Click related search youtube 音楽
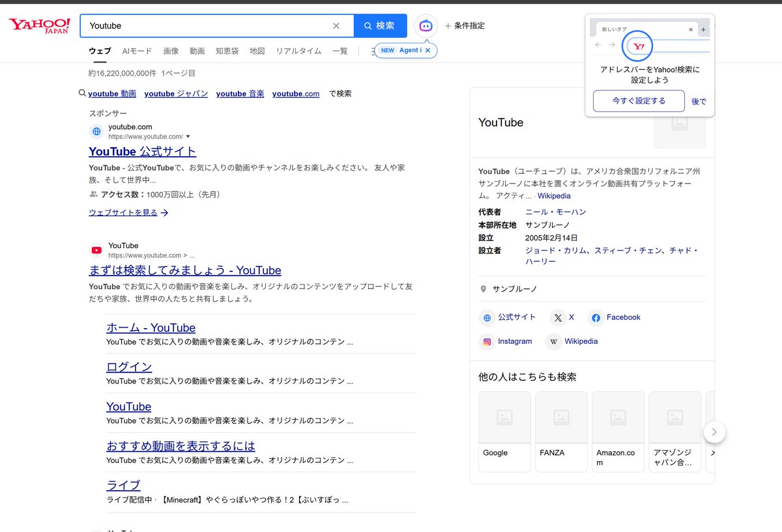Screen dimensions: 782x532 pyautogui.click(x=240, y=94)
